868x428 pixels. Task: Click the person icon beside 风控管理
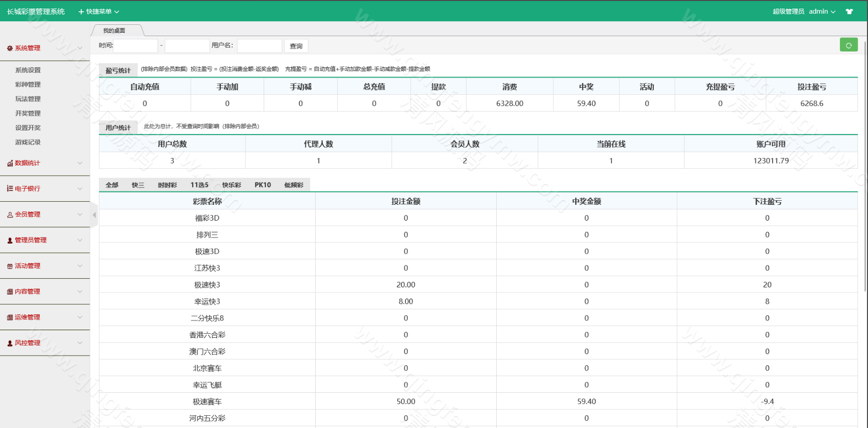coord(10,343)
